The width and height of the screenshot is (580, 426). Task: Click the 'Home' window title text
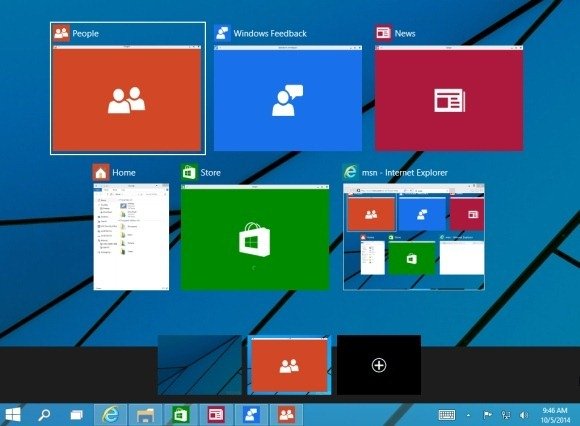coord(124,173)
